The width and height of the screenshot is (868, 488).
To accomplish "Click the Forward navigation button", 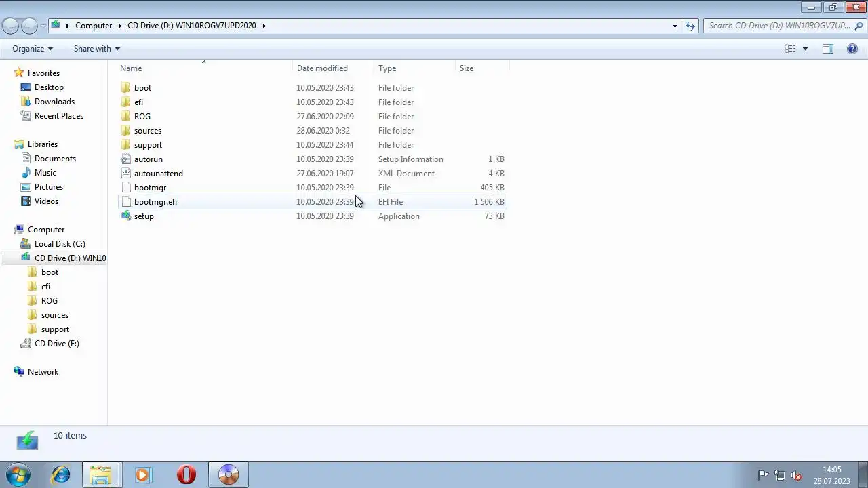I will 29,26.
